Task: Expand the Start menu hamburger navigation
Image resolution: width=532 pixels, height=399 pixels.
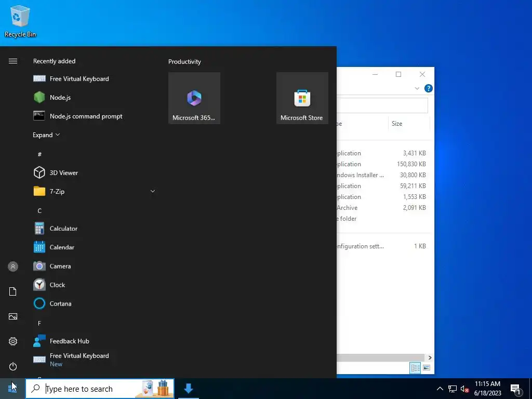Action: 13,61
